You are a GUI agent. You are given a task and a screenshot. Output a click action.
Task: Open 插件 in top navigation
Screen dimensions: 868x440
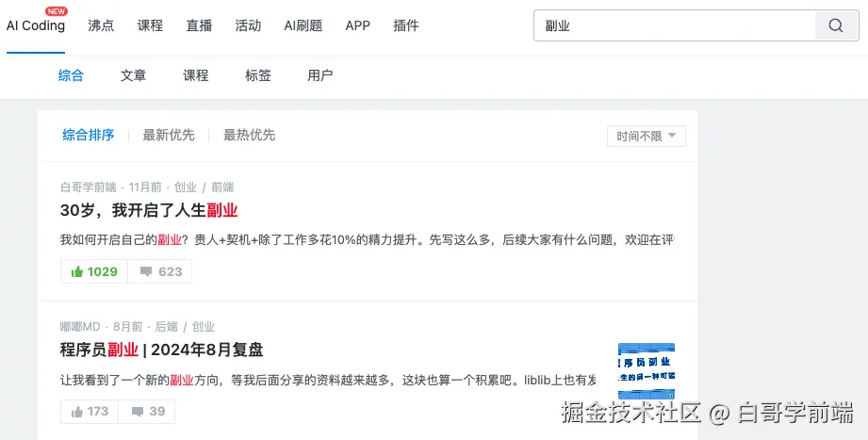click(x=406, y=25)
